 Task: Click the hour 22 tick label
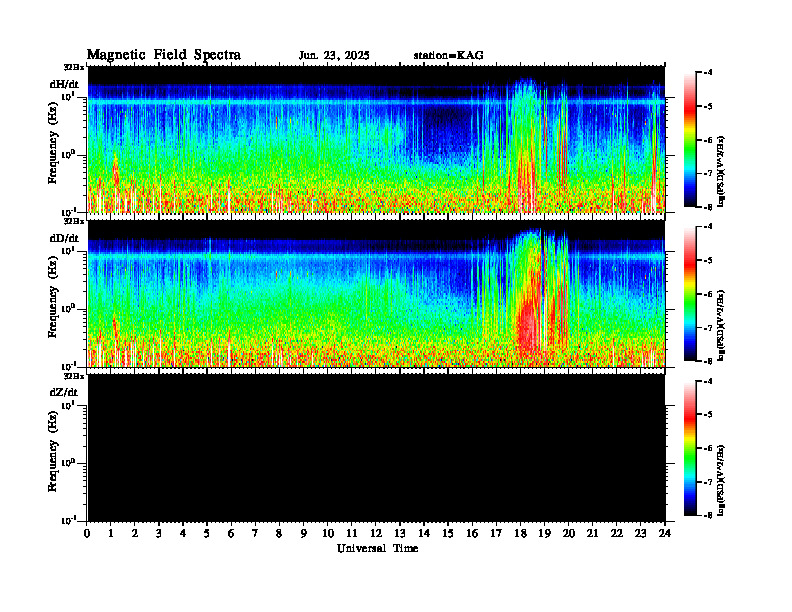click(x=617, y=533)
